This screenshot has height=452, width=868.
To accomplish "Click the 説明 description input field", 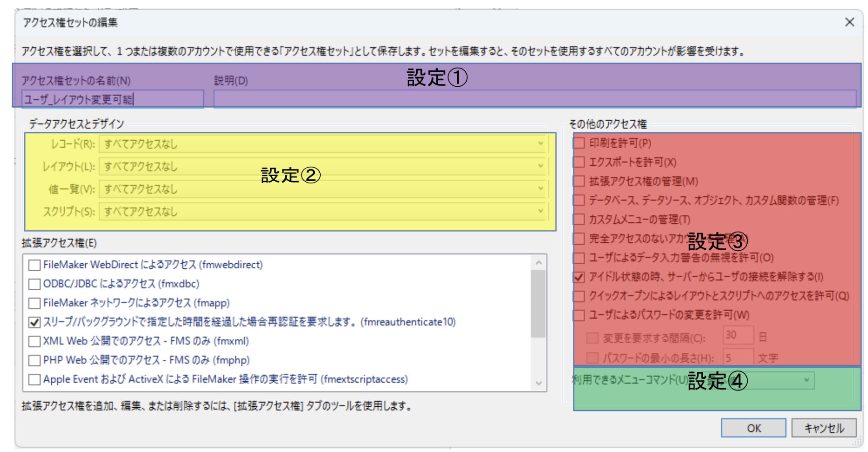I will [x=534, y=99].
